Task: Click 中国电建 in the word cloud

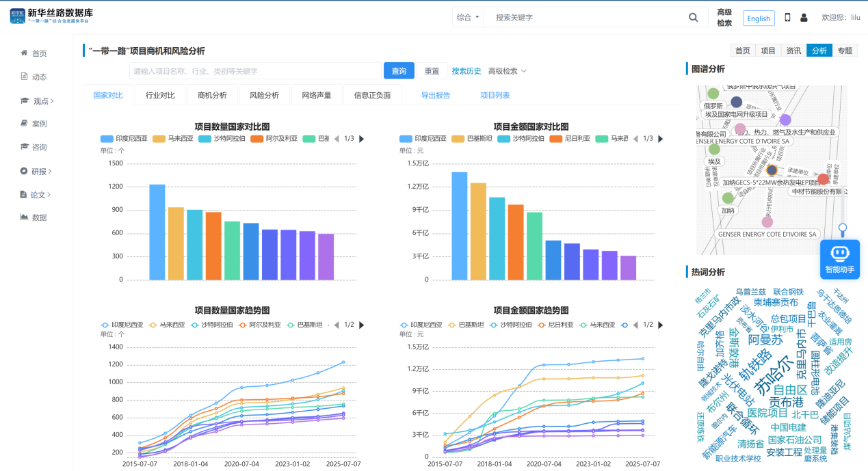Action: [x=788, y=427]
